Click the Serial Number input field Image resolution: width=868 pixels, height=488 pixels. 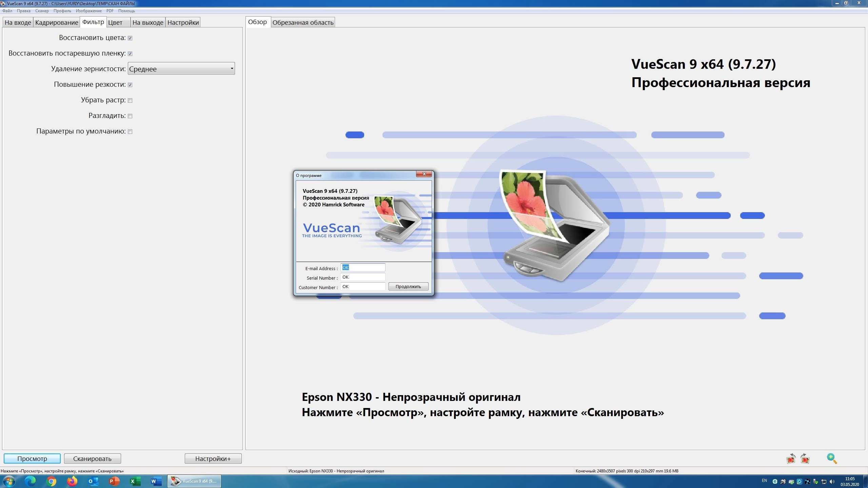[x=363, y=277]
